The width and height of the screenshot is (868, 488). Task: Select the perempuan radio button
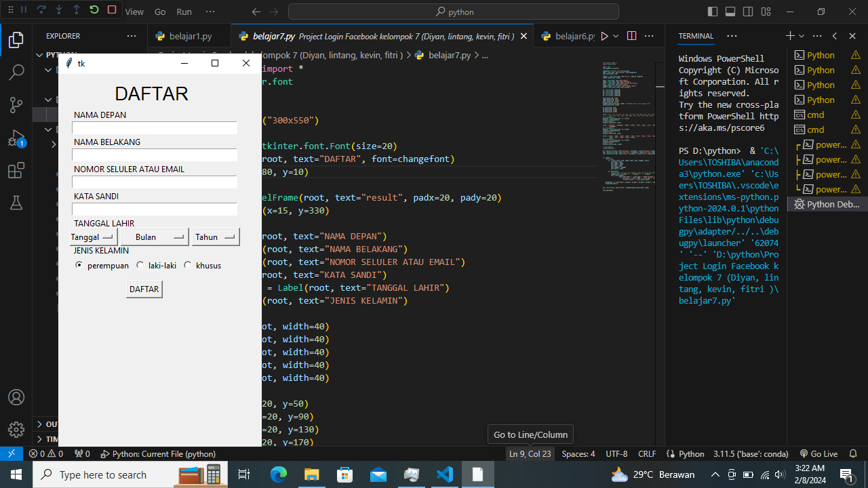tap(79, 265)
